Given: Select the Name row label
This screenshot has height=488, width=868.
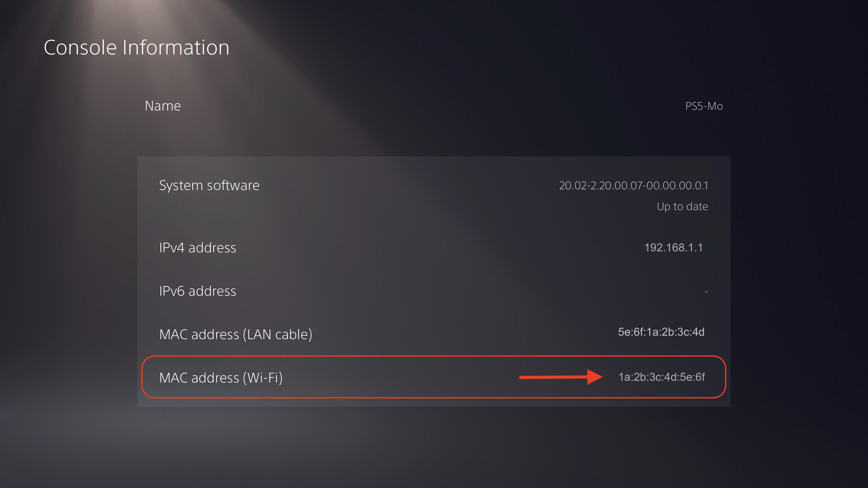Looking at the screenshot, I should 163,106.
